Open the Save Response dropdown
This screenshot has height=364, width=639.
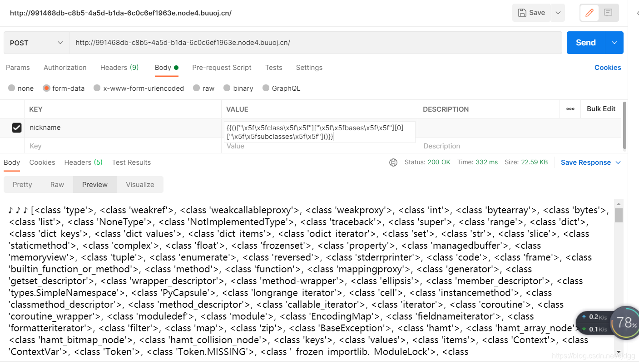[x=591, y=162]
